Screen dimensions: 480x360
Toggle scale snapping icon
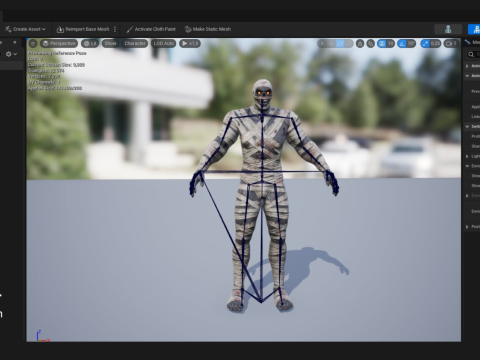(x=425, y=43)
